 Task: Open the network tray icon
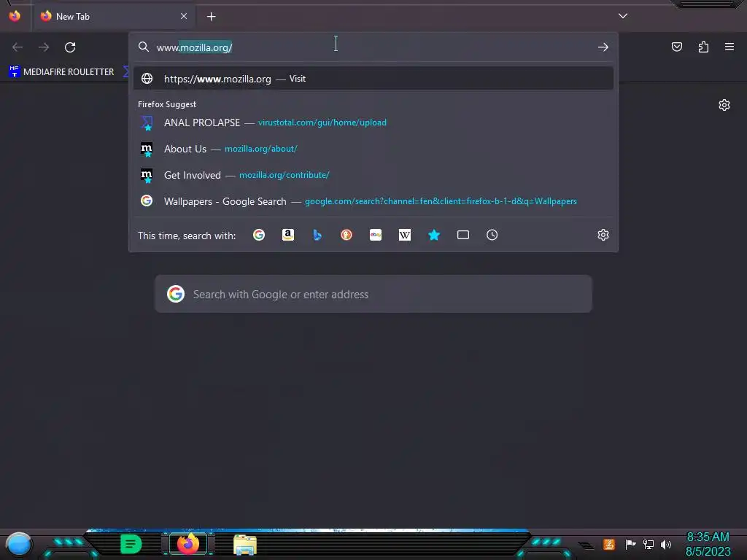[649, 544]
